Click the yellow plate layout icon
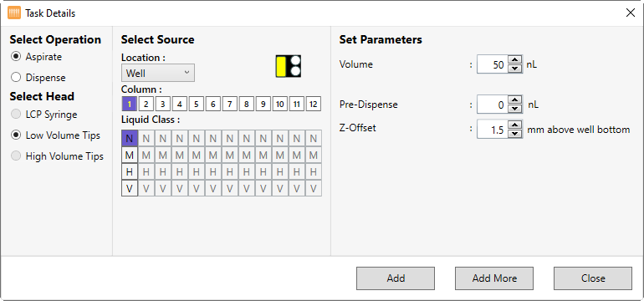 (x=289, y=66)
